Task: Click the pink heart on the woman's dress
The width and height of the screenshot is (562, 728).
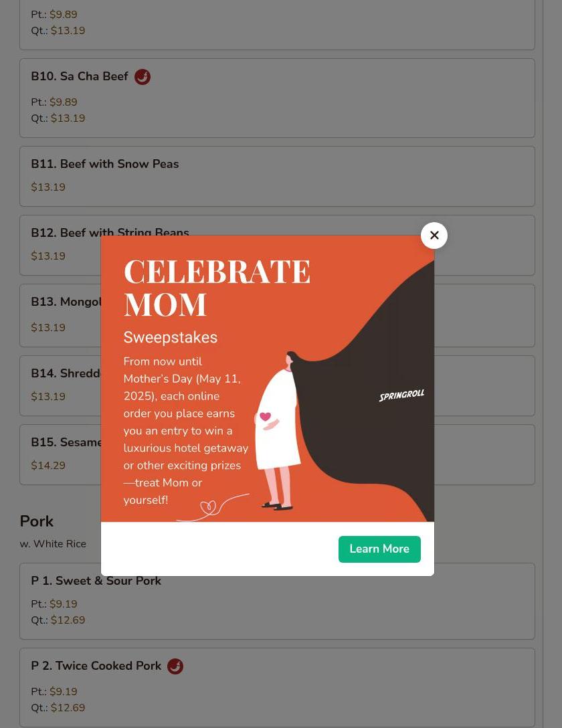Action: (x=265, y=416)
